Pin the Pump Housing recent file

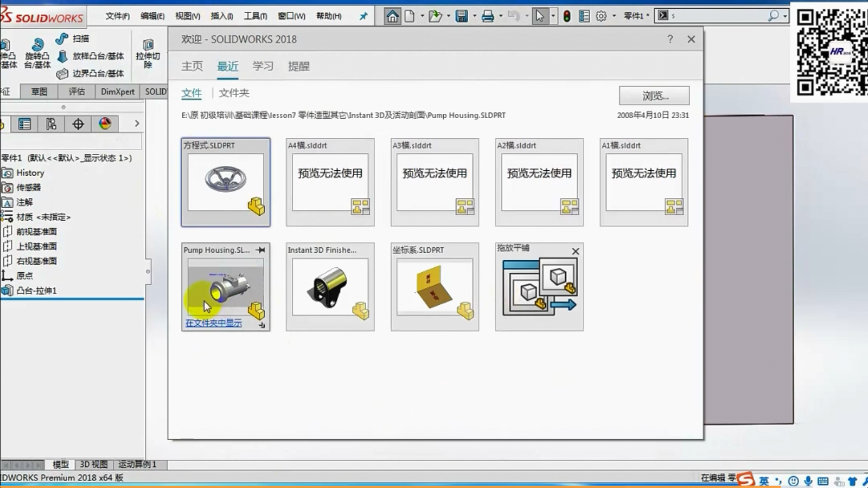[261, 250]
